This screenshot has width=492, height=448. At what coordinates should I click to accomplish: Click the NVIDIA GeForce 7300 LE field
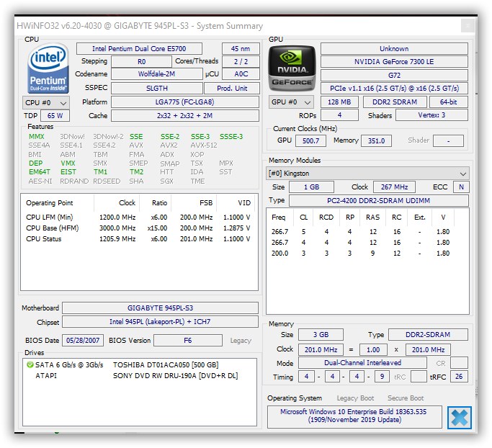(394, 61)
